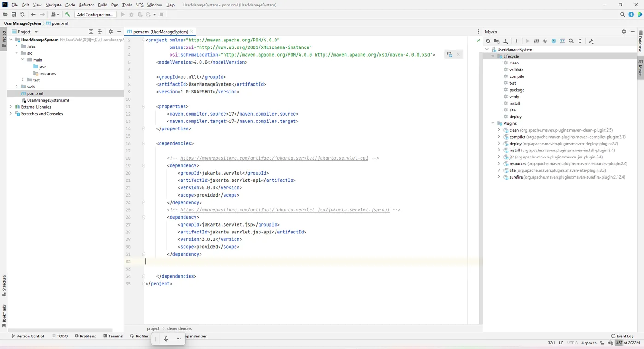Open the Add Configuration dropdown button
Screen dimensions: 644x349
coord(95,15)
